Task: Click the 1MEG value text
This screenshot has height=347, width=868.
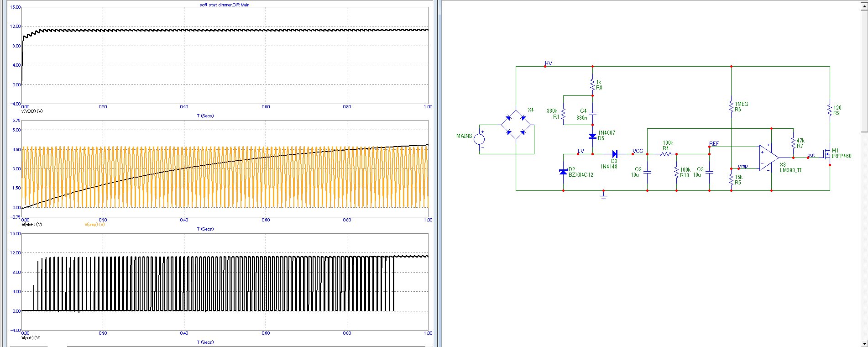Action: 742,104
